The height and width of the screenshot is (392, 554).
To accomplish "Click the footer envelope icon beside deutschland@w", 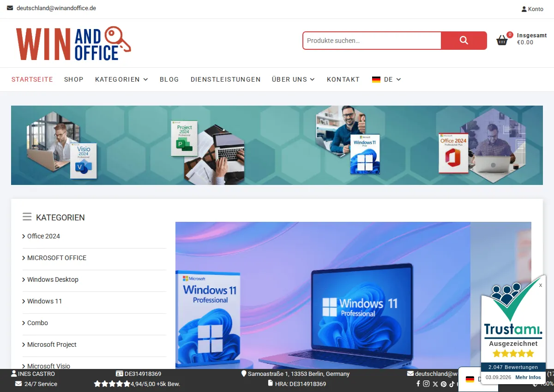I will (x=410, y=374).
